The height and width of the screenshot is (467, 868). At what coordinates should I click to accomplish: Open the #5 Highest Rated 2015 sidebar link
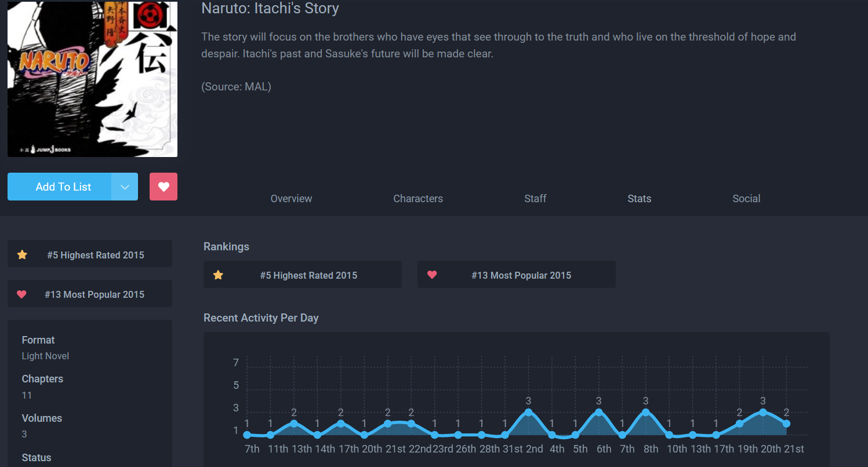(x=90, y=254)
